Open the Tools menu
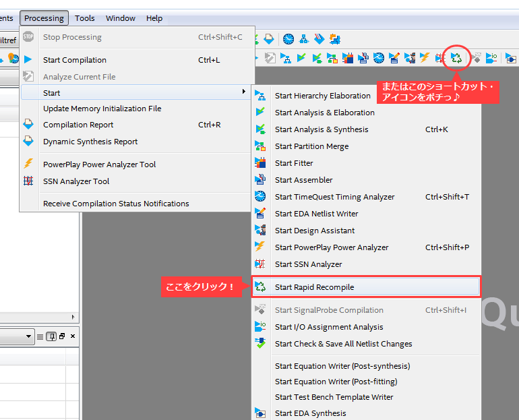 pos(84,18)
